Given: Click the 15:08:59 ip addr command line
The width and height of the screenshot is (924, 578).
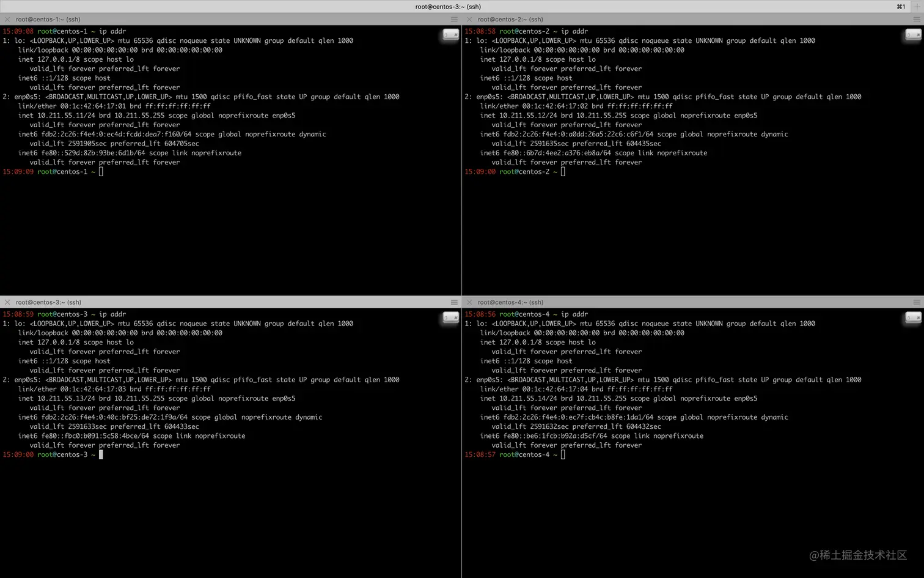Looking at the screenshot, I should click(x=64, y=314).
